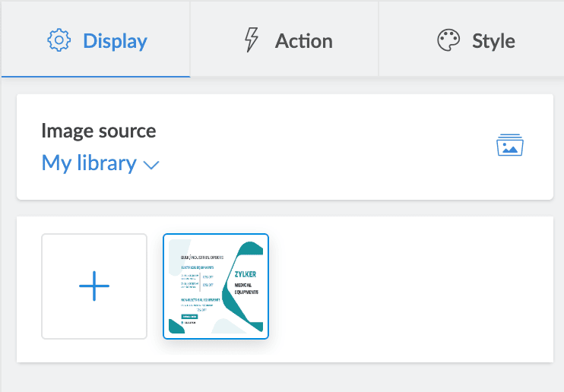Switch to the Display tab

tap(96, 40)
